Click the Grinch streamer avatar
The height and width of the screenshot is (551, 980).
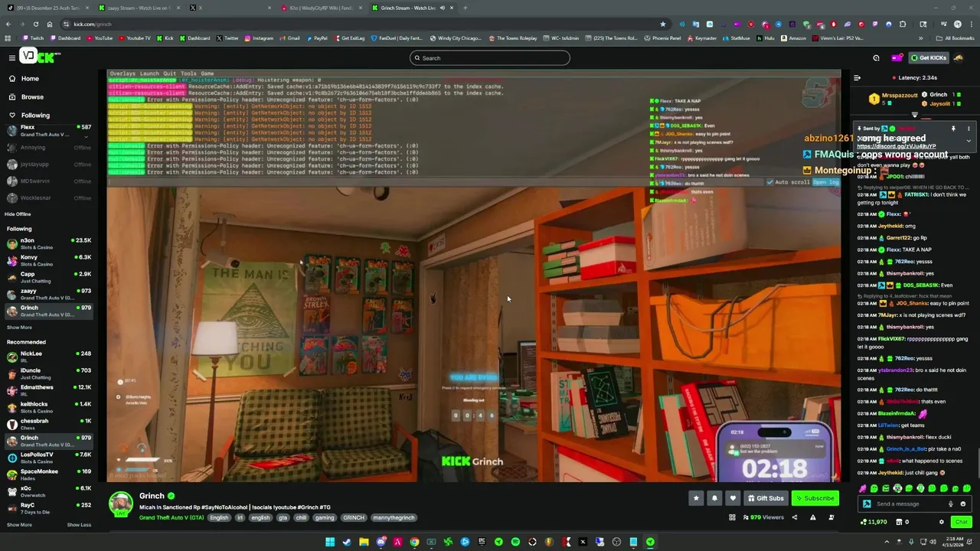[121, 504]
